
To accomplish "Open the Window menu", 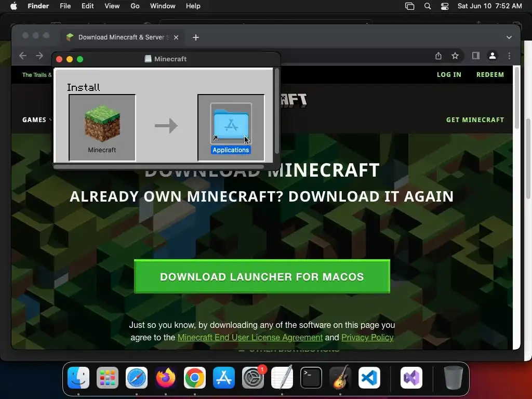I will point(163,6).
